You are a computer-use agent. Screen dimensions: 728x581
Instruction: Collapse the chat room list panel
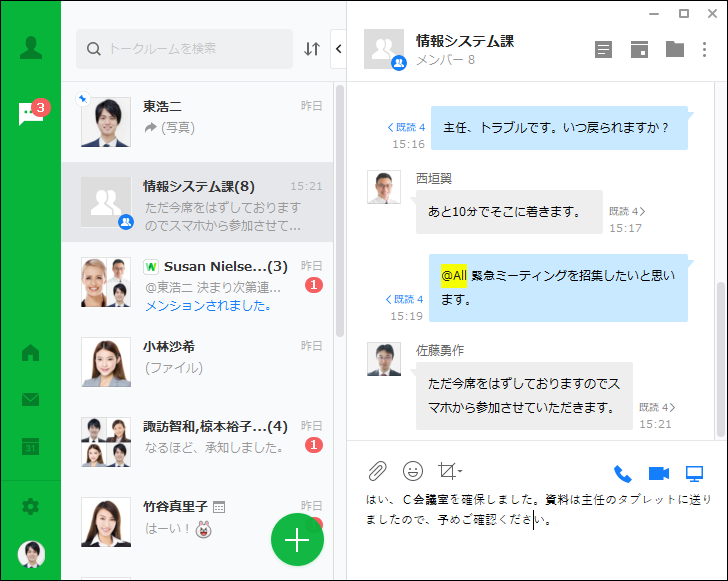(x=338, y=49)
